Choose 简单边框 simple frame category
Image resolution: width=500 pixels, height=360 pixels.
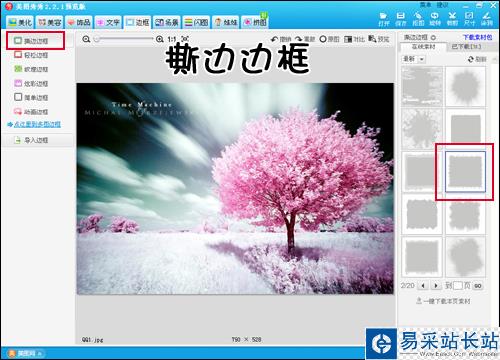(x=31, y=97)
